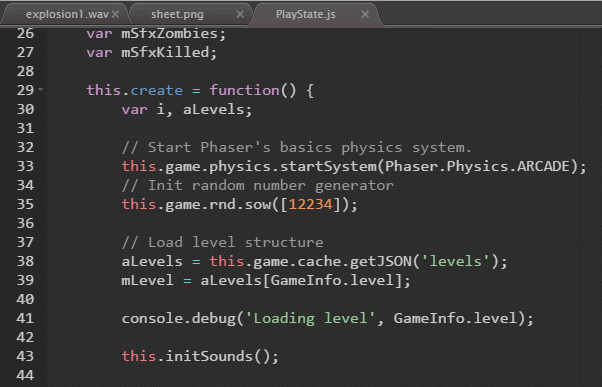Image resolution: width=602 pixels, height=387 pixels.
Task: Place cursor on the number 12234
Action: click(x=310, y=204)
